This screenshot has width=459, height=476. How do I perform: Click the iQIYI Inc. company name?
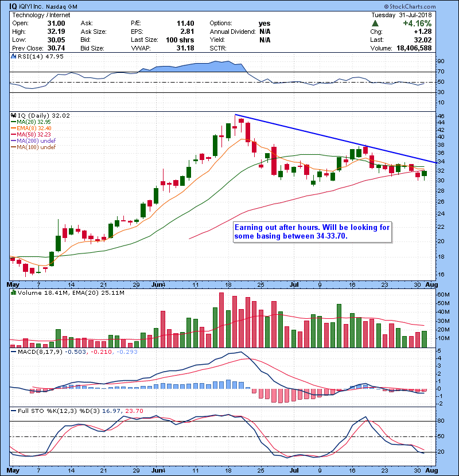pyautogui.click(x=32, y=6)
